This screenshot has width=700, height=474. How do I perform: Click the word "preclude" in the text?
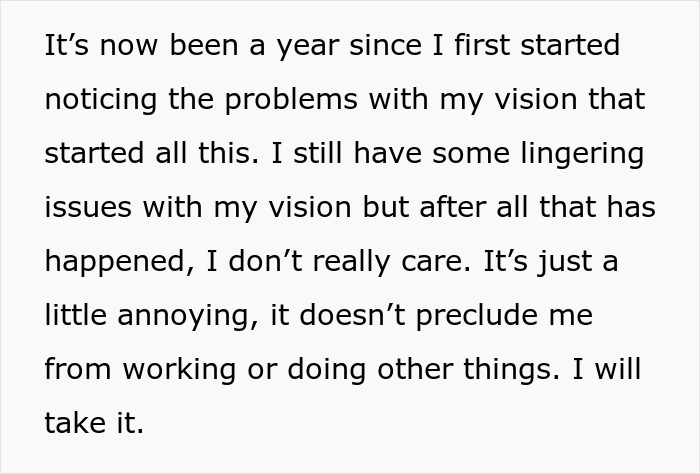(x=477, y=317)
